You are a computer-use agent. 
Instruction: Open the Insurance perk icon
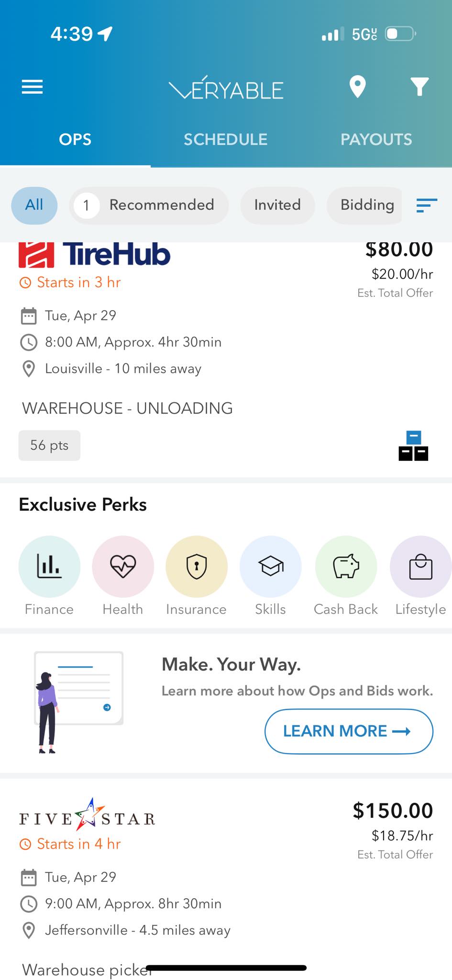click(x=197, y=567)
